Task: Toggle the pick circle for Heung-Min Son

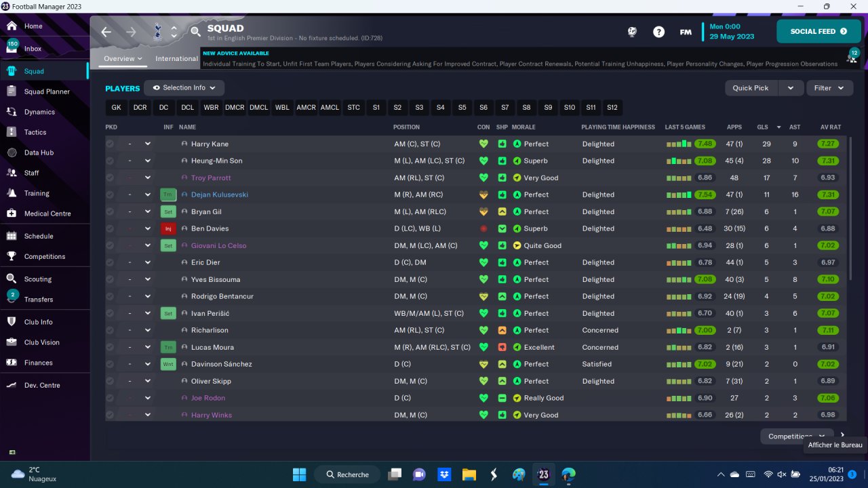Action: pyautogui.click(x=110, y=161)
